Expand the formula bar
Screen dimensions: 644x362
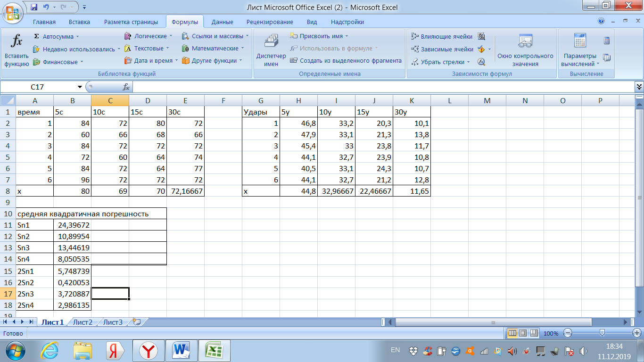click(639, 87)
